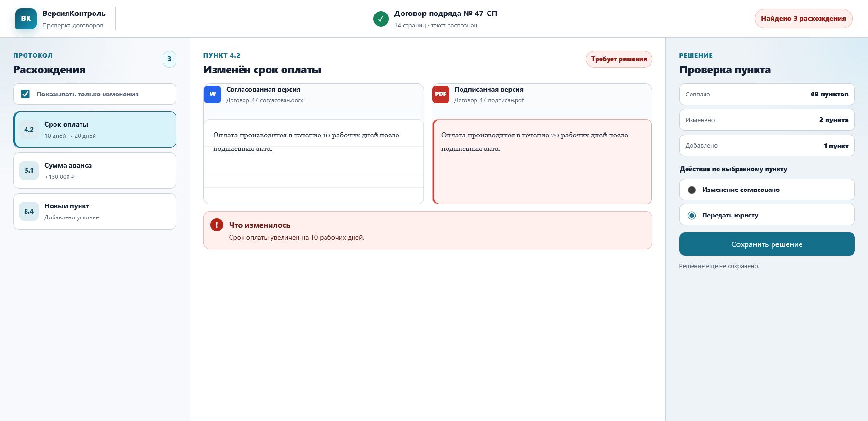Click 'Проверка пункта' heading
This screenshot has width=868, height=421.
point(725,70)
